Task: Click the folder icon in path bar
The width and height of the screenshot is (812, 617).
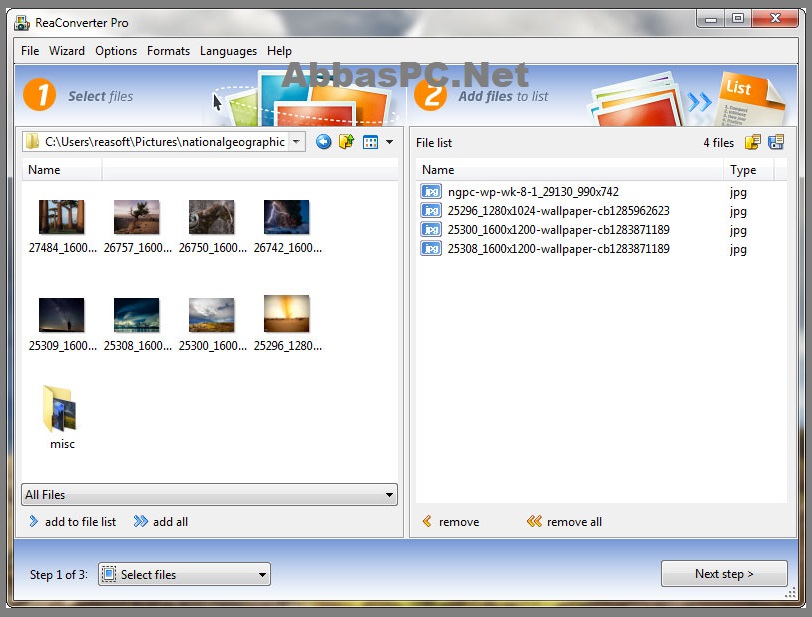Action: click(x=33, y=141)
